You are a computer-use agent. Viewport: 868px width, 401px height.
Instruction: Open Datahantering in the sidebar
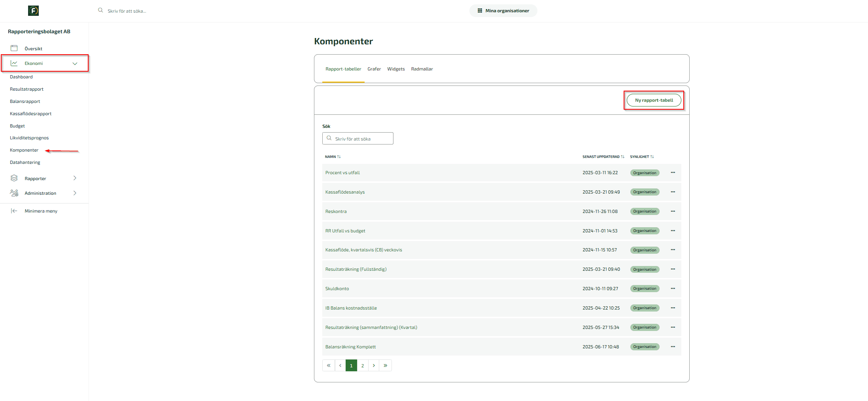[x=25, y=162]
